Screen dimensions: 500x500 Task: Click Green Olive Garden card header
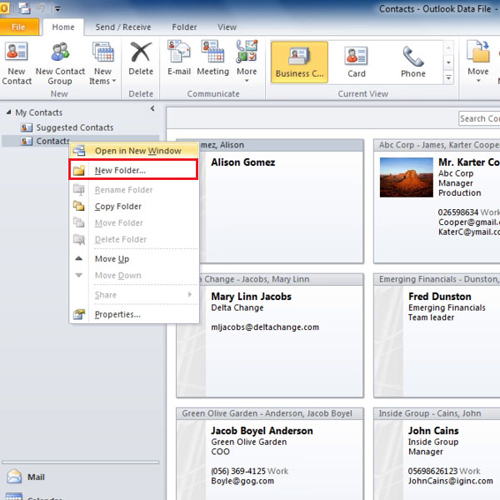270,414
